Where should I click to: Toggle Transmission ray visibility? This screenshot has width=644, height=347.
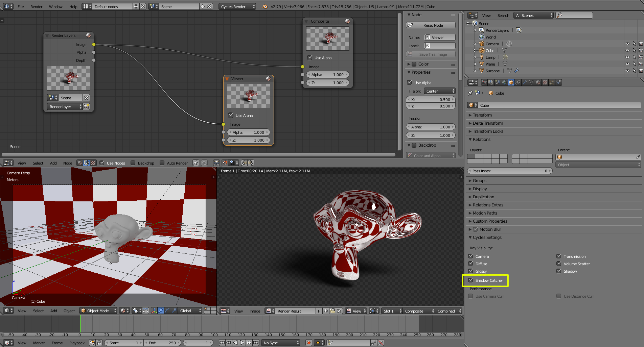point(559,256)
